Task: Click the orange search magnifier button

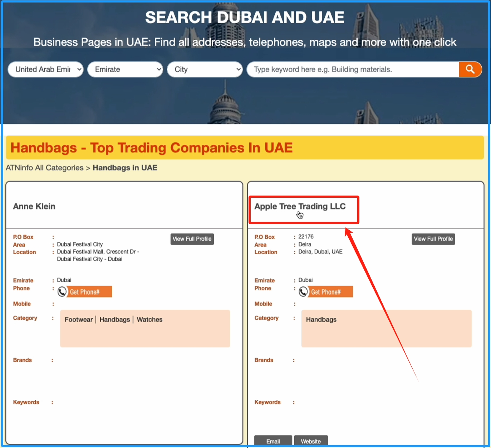Action: pos(470,69)
